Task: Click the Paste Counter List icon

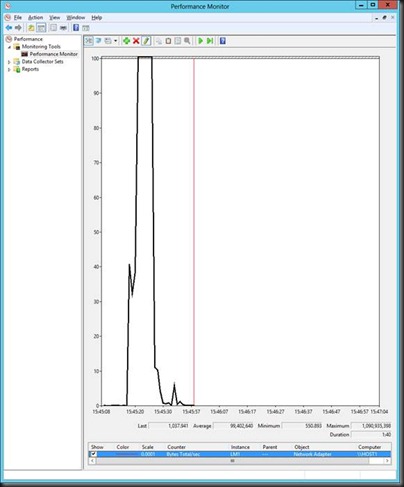Action: pyautogui.click(x=168, y=41)
